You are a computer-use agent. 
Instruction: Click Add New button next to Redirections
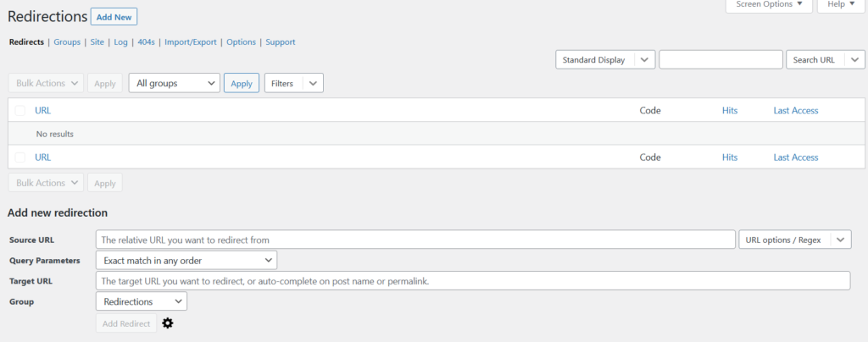[x=114, y=17]
